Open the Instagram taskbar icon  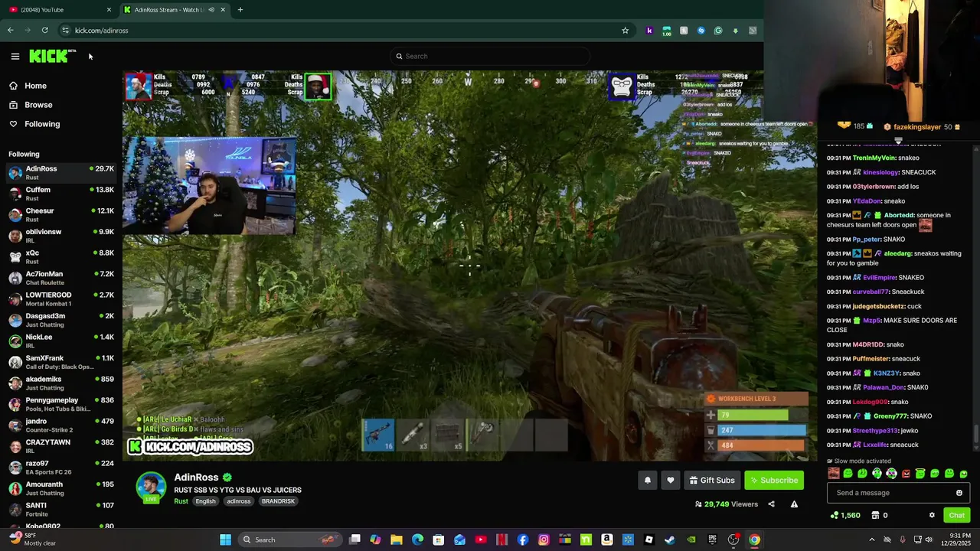(544, 540)
